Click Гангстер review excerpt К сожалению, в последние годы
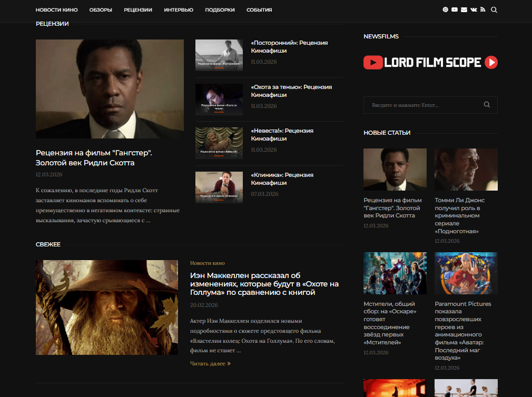This screenshot has width=532, height=397. pos(107,205)
